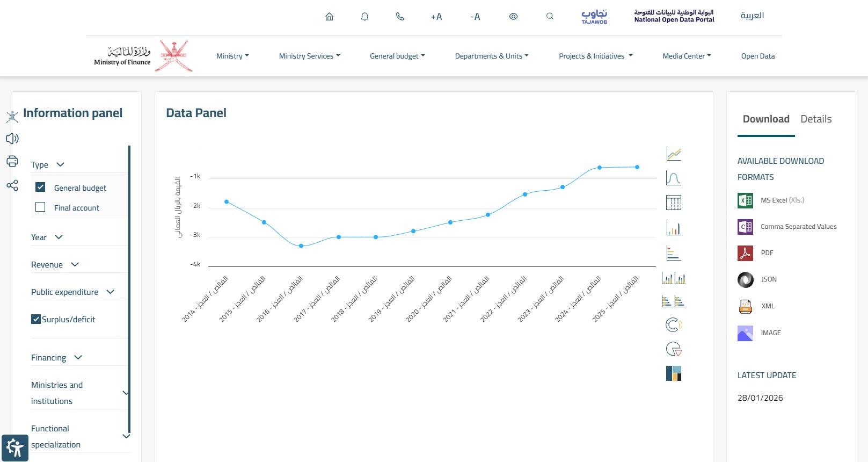Untick the Surplus/deficit checkbox
The width and height of the screenshot is (868, 462).
tap(36, 319)
